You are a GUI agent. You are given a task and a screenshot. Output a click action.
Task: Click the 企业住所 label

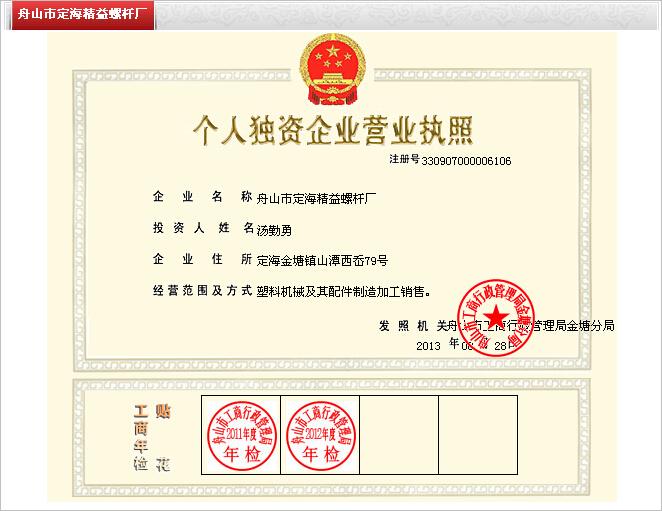pos(201,260)
